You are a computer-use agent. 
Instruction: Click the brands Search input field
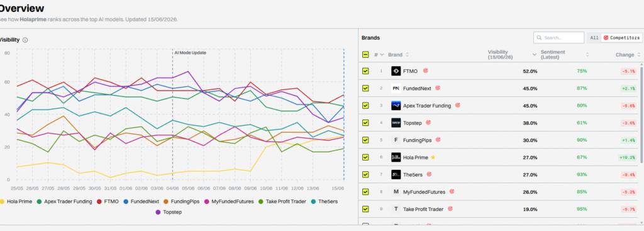pos(558,38)
